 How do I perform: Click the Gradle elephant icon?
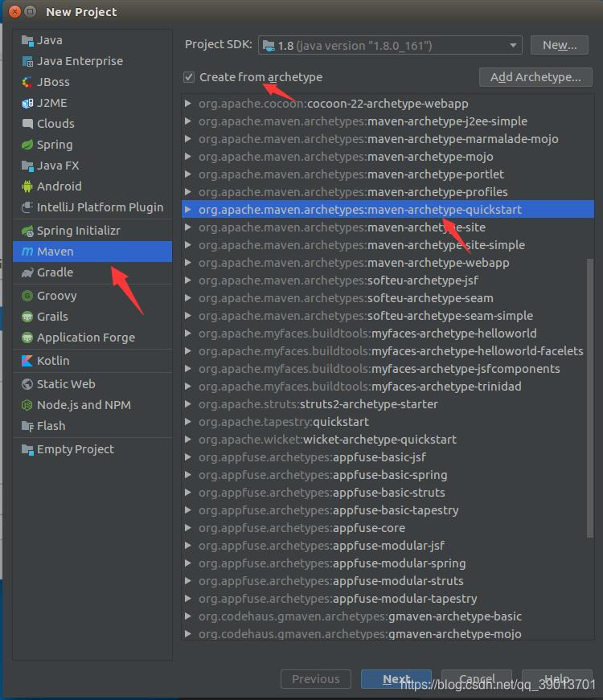(27, 272)
